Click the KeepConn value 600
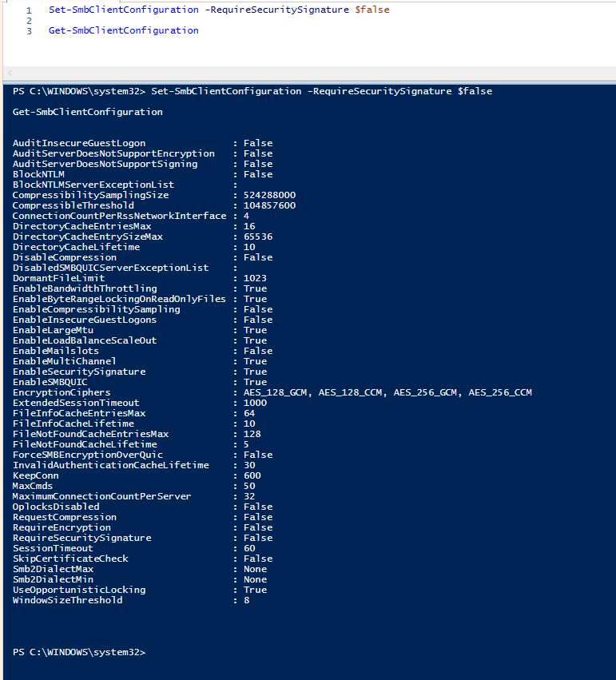Image resolution: width=616 pixels, height=680 pixels. [252, 475]
